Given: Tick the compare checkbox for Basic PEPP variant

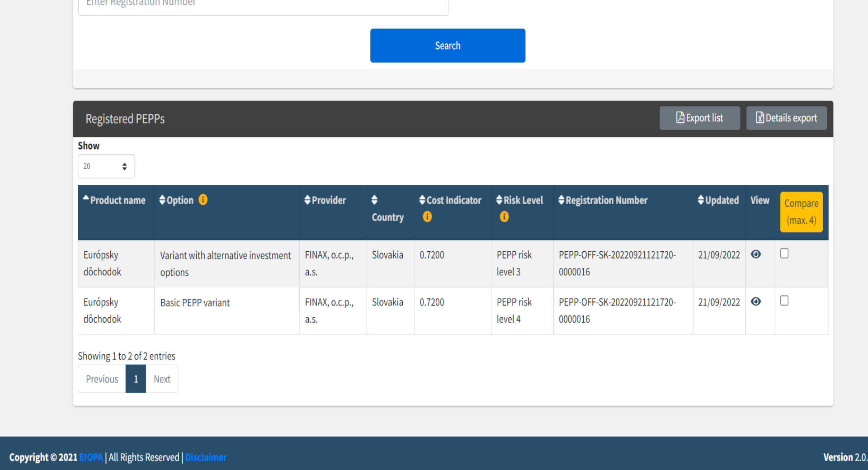Looking at the screenshot, I should (784, 301).
